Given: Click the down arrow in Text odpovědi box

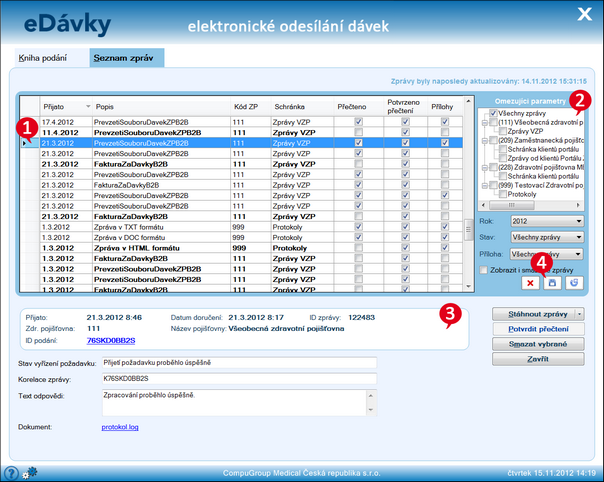Looking at the screenshot, I should point(371,410).
